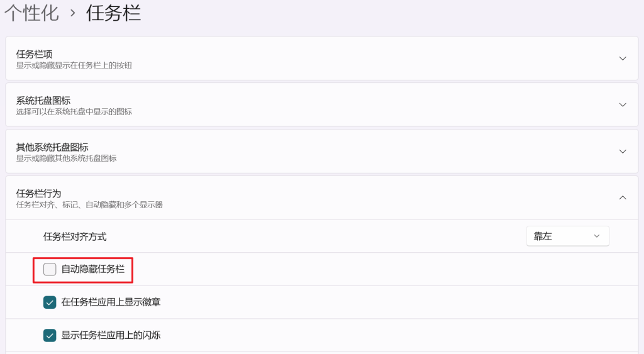Go back to 个性化 via breadcrumb
644x354 pixels.
point(31,14)
